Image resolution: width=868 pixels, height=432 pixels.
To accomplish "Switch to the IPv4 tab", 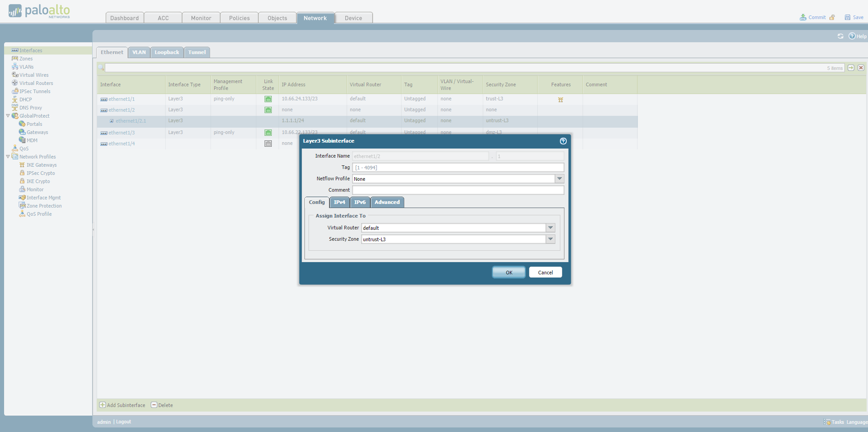I will (x=339, y=203).
